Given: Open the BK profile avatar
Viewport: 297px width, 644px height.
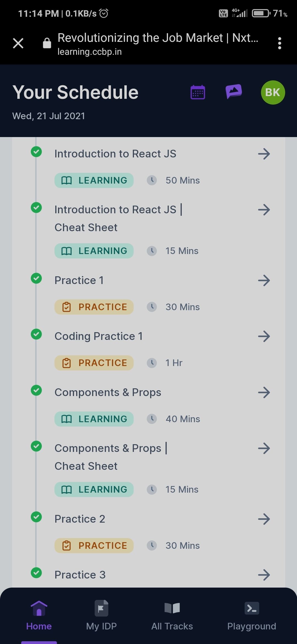Looking at the screenshot, I should pos(273,92).
